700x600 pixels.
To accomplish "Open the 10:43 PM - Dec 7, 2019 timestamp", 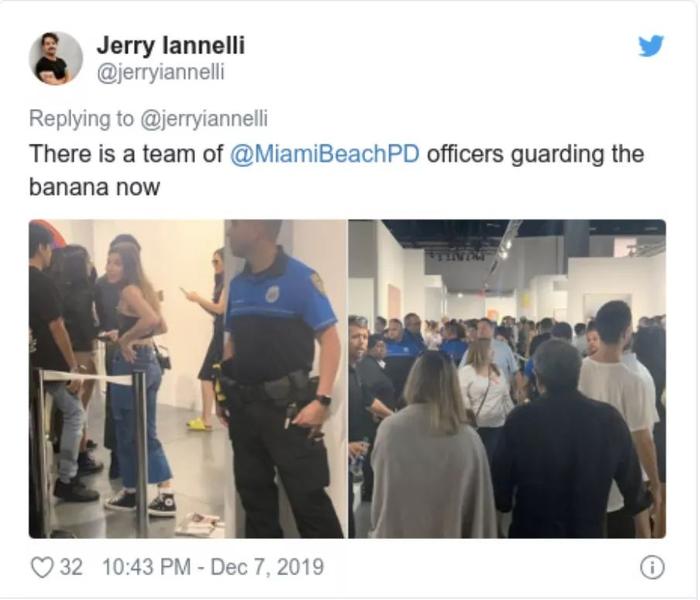I will pos(213,567).
